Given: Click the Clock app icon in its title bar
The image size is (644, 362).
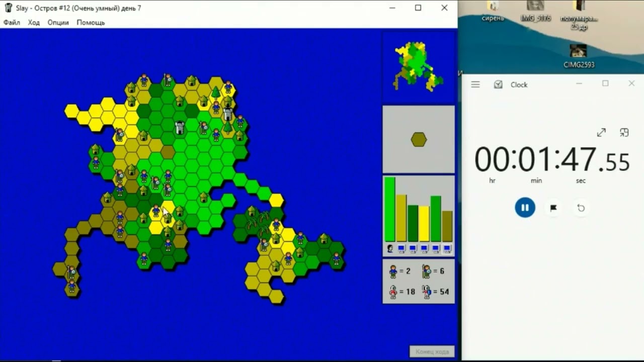Looking at the screenshot, I should 498,84.
